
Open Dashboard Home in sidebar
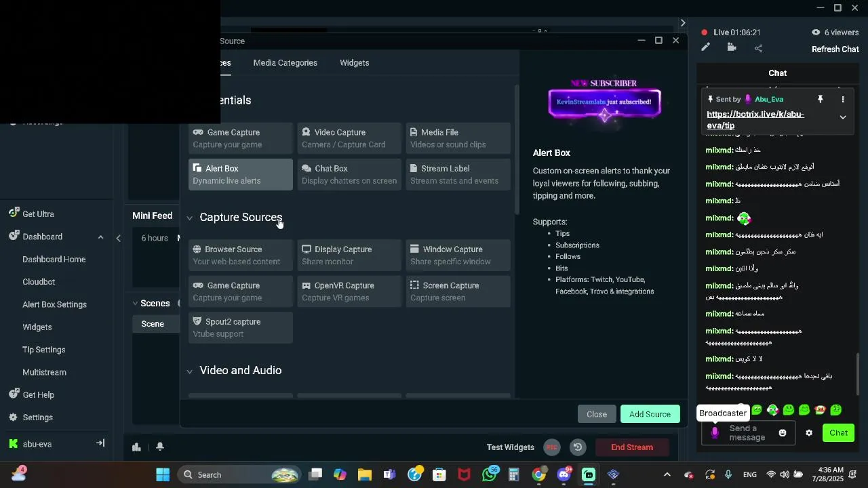point(54,259)
